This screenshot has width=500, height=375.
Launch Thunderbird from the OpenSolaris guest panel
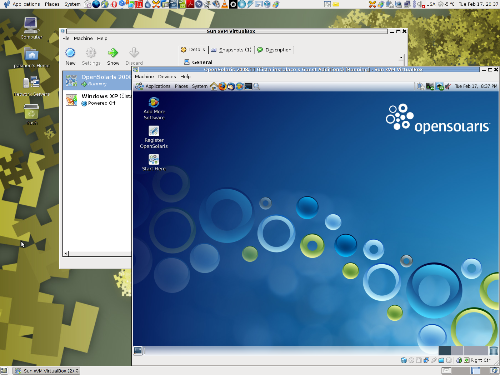pos(231,86)
